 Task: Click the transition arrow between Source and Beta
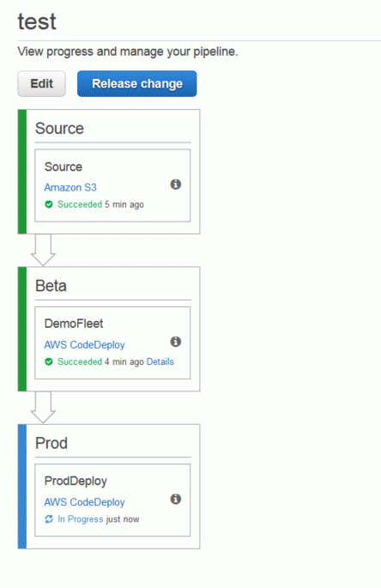coord(43,250)
